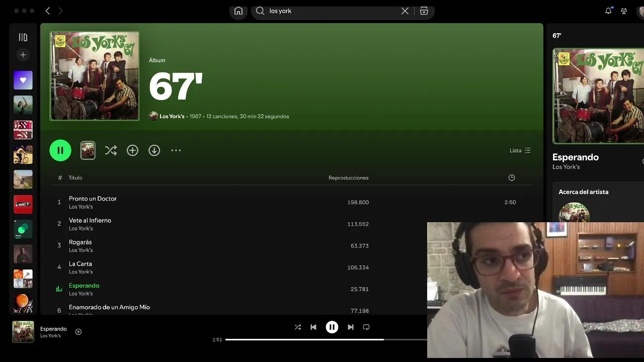
Task: Go back with the left arrow
Action: tap(48, 11)
